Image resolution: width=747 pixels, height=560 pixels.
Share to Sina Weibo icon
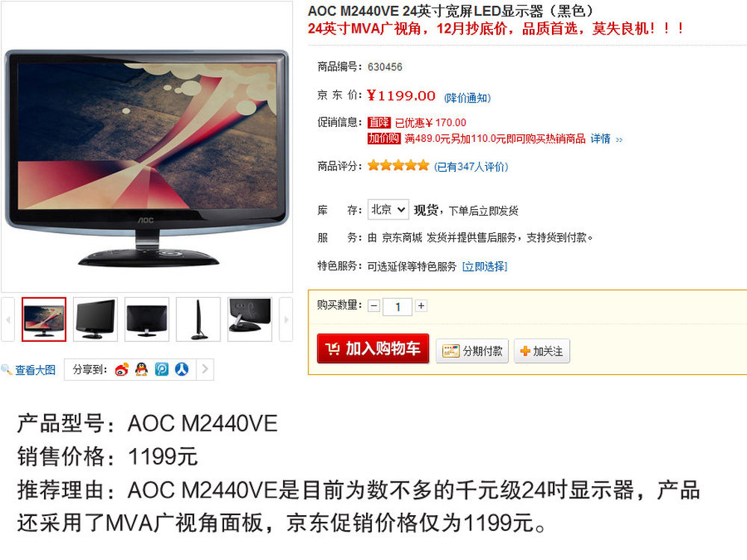[122, 369]
